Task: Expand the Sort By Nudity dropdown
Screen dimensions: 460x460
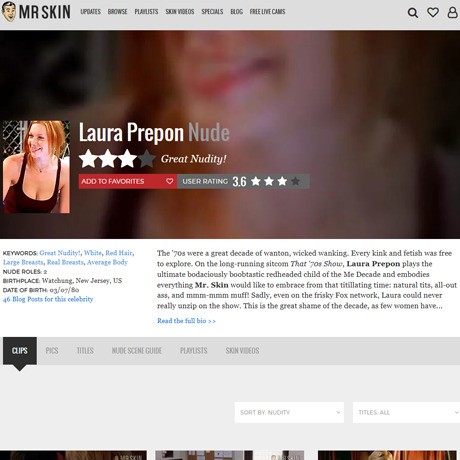Action: [x=289, y=412]
